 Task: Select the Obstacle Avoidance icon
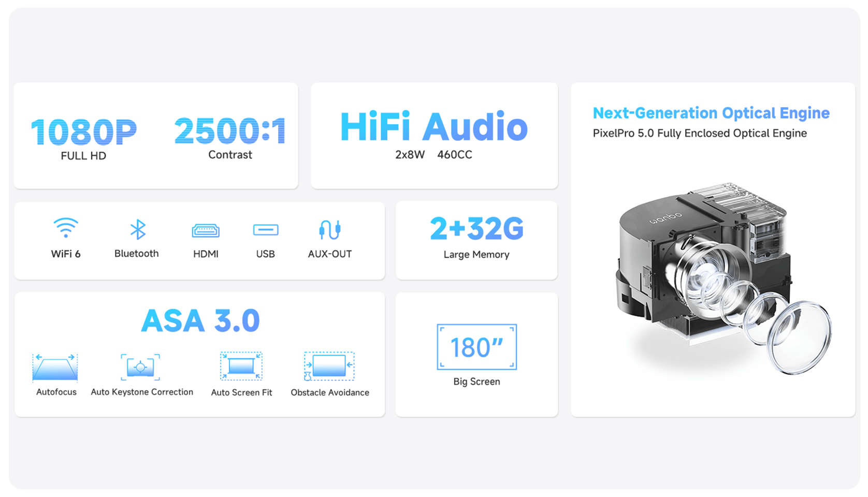point(329,367)
